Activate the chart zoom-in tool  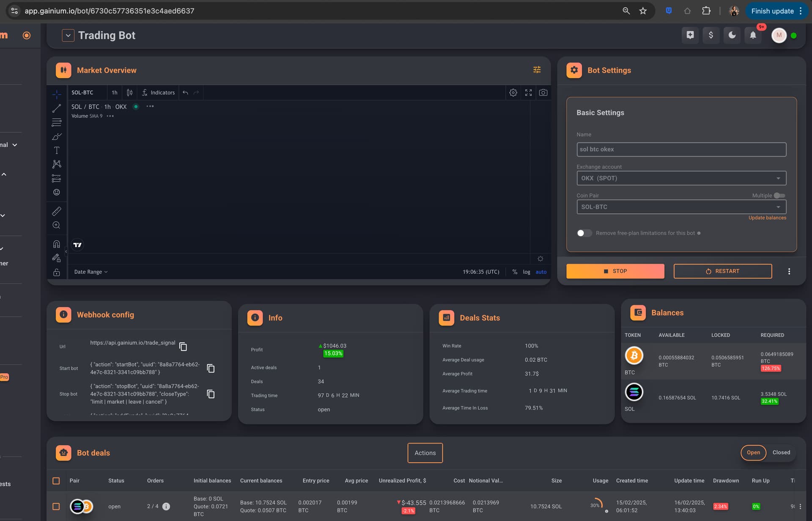(x=57, y=225)
